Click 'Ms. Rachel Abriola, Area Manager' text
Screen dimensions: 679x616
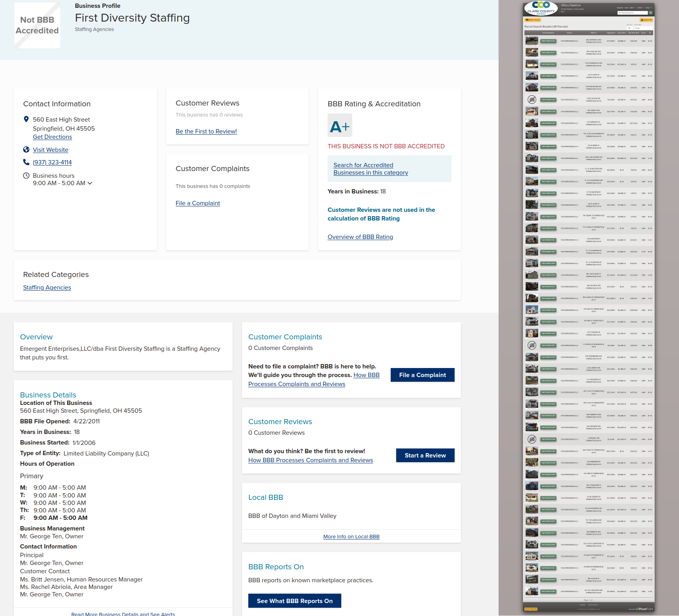tap(66, 587)
